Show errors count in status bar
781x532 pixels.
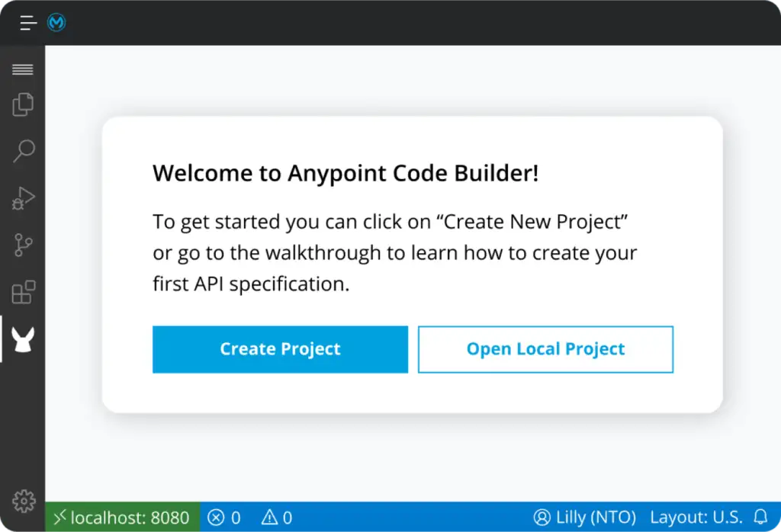click(224, 518)
